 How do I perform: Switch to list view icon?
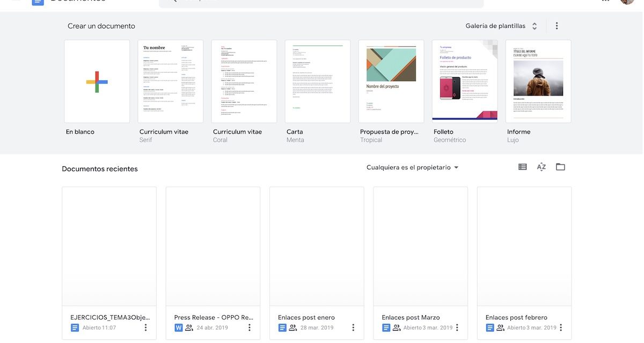pos(522,167)
